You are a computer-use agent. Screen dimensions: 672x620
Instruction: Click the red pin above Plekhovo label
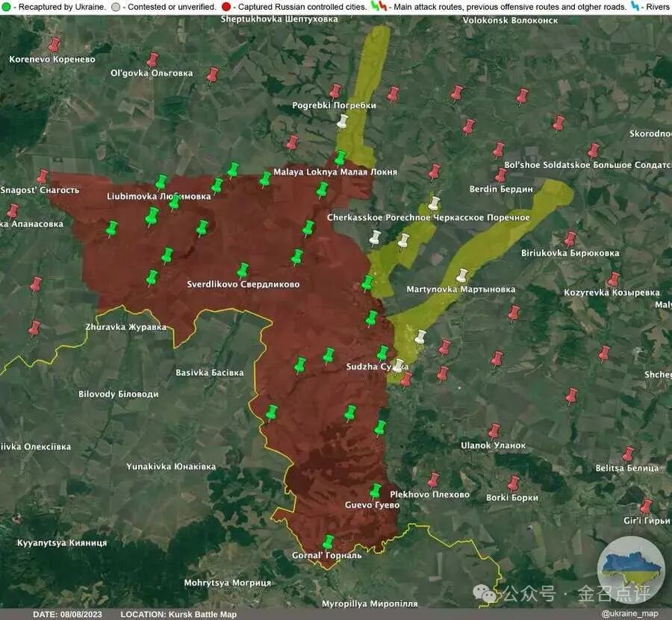(433, 480)
